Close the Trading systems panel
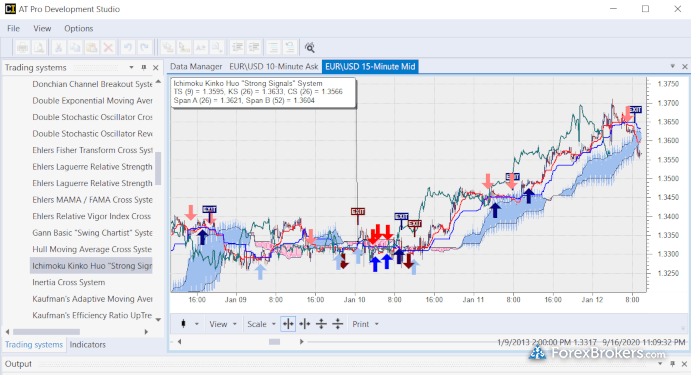The width and height of the screenshot is (691, 375). (156, 67)
